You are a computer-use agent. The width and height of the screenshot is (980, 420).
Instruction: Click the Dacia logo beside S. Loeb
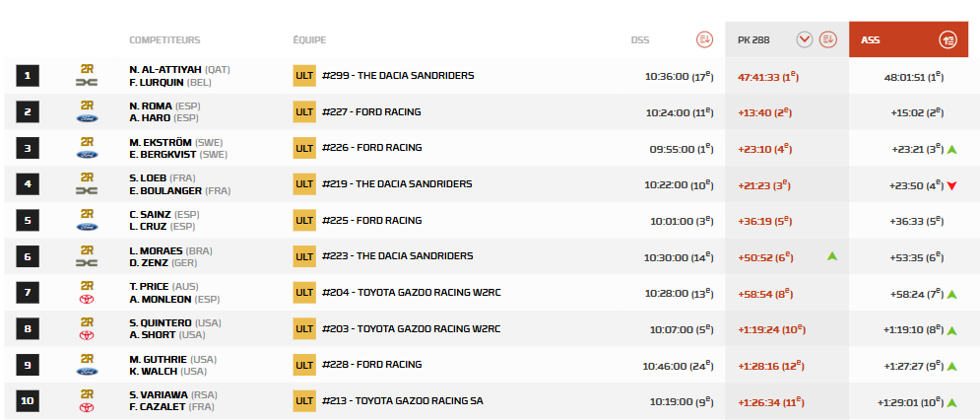[x=87, y=191]
